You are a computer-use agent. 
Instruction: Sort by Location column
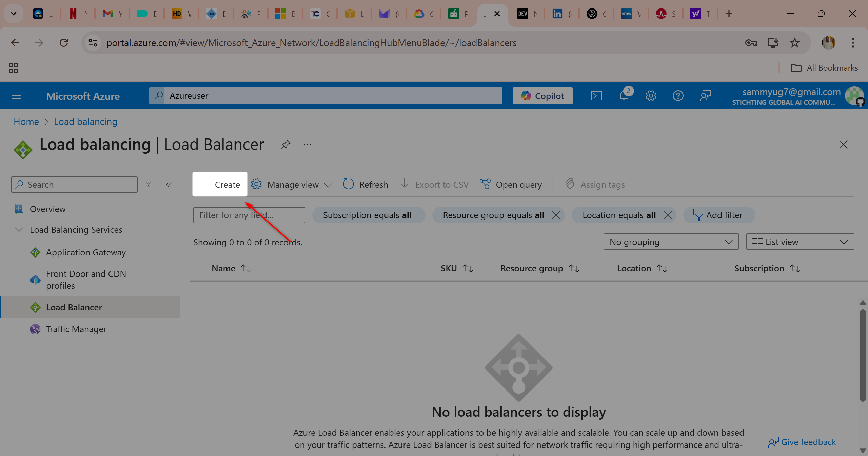642,268
